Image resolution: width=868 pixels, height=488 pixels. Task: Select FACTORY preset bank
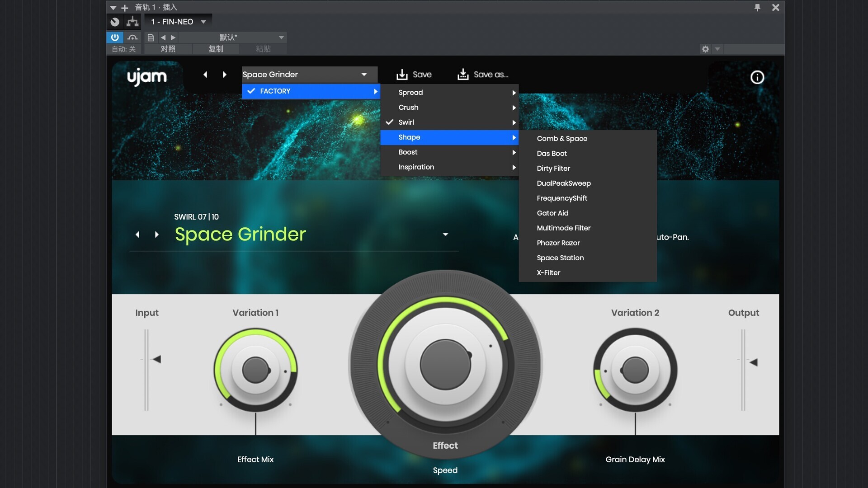[311, 91]
